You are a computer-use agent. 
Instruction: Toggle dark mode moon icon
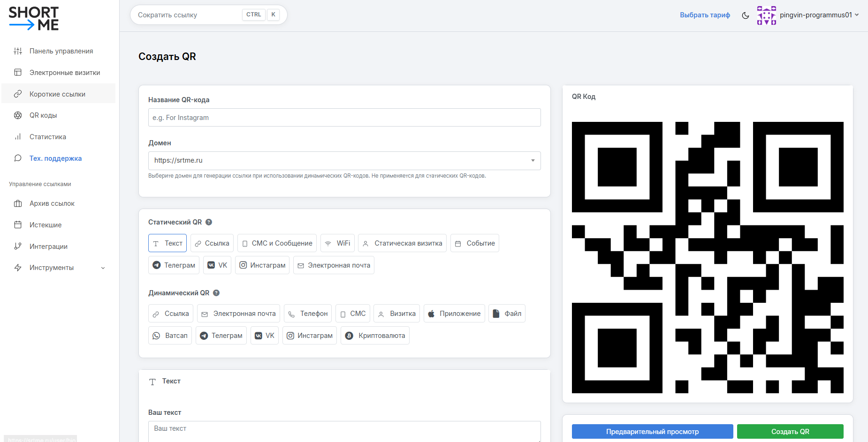point(745,15)
